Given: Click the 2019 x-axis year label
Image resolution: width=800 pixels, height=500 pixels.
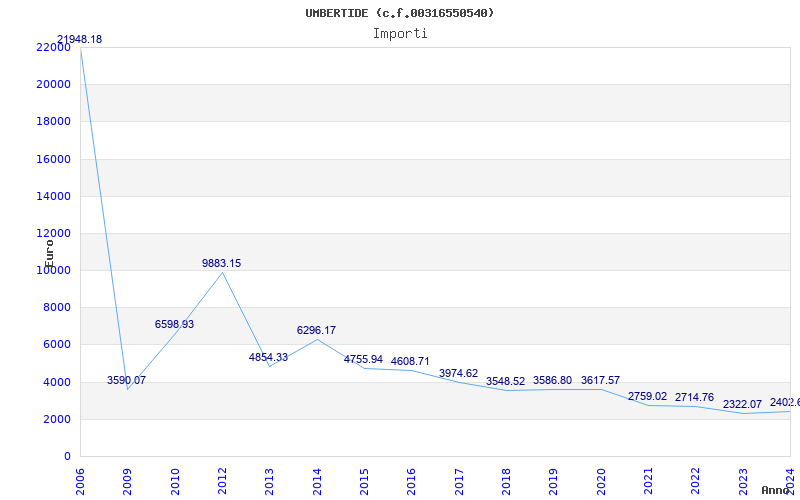Looking at the screenshot, I should (x=554, y=482).
